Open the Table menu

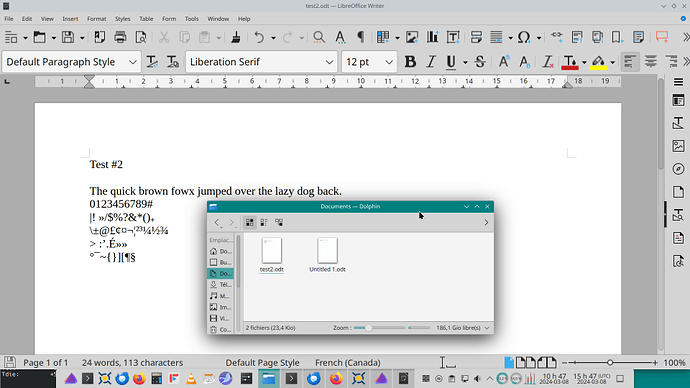tap(146, 19)
